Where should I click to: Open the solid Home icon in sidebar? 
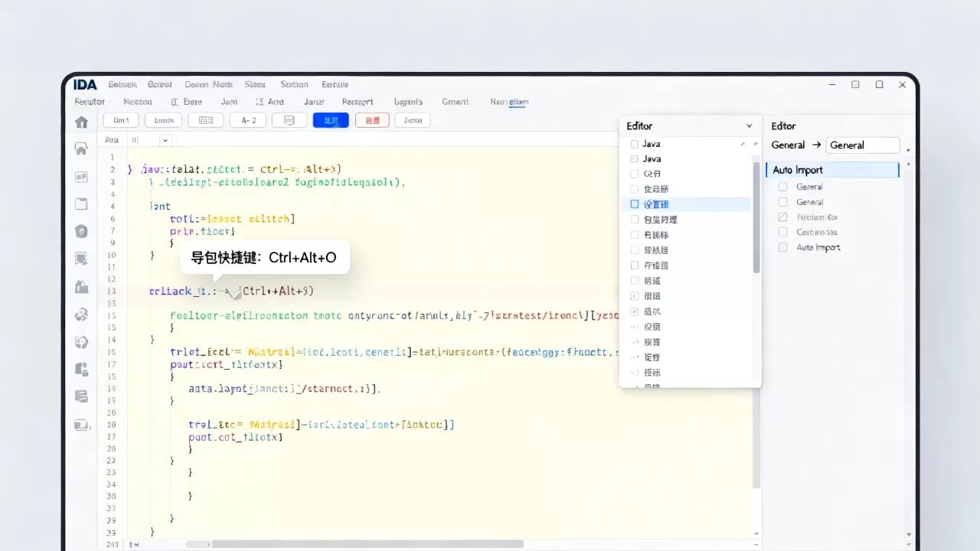(x=81, y=122)
